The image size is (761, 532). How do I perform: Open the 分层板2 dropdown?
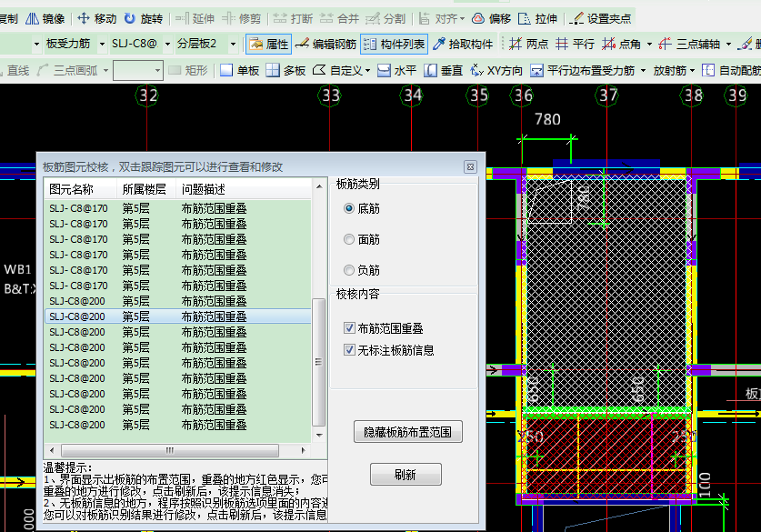pos(233,45)
